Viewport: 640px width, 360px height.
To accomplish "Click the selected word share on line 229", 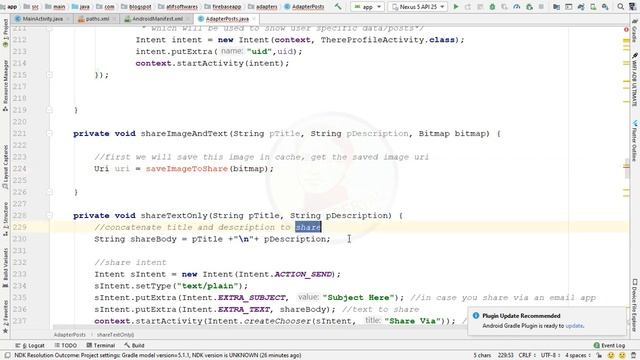I will pyautogui.click(x=308, y=227).
